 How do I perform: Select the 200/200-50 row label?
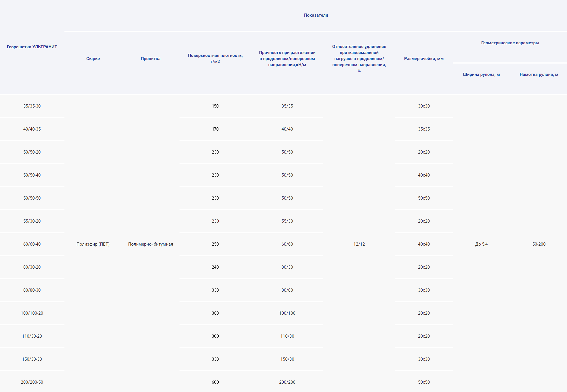(x=32, y=382)
